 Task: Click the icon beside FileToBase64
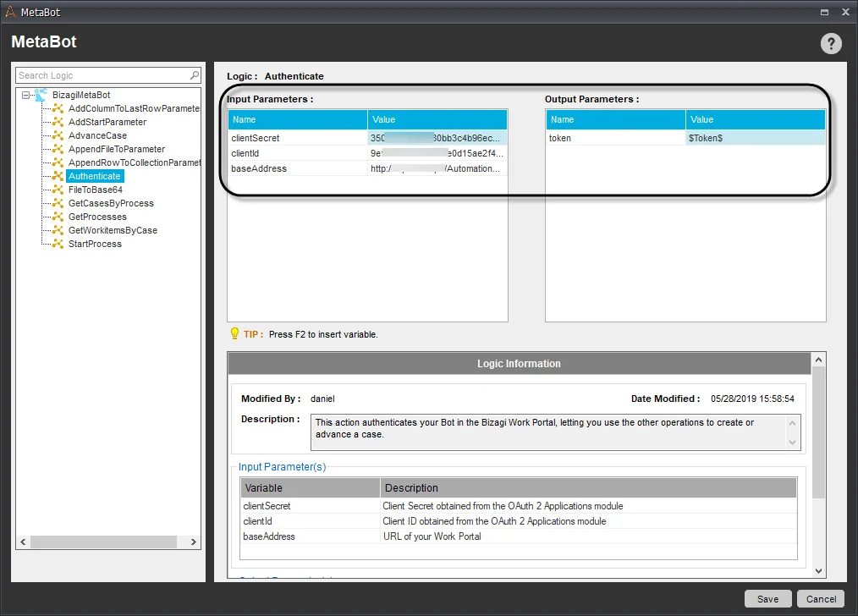tap(58, 190)
